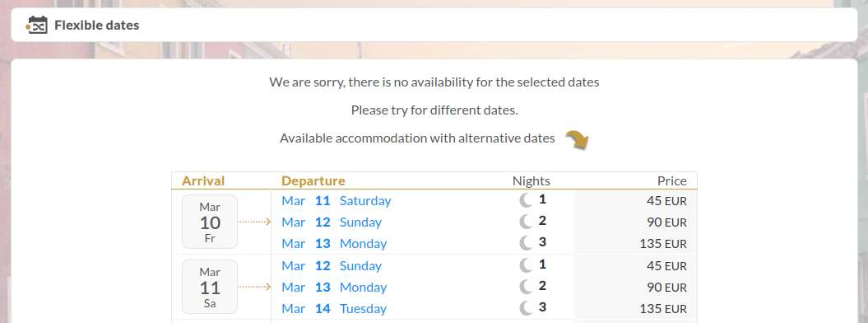This screenshot has width=868, height=323.
Task: Click moon icon for Mar 14 Tuesday row
Action: pyautogui.click(x=526, y=309)
